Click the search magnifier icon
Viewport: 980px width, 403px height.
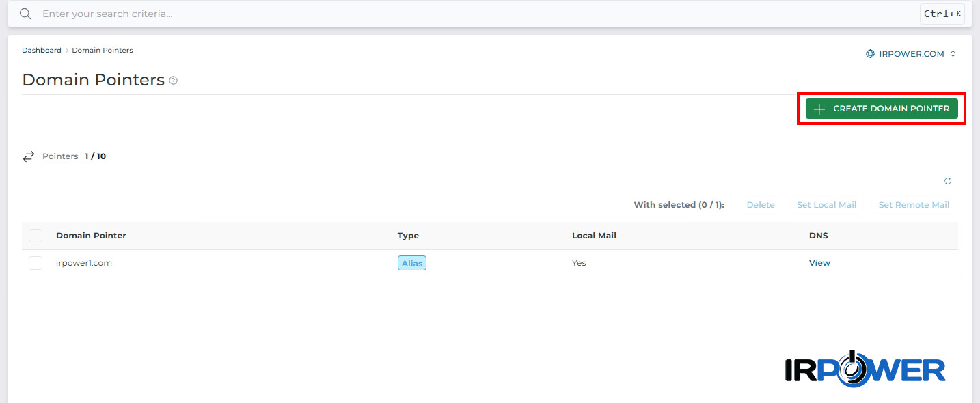25,14
